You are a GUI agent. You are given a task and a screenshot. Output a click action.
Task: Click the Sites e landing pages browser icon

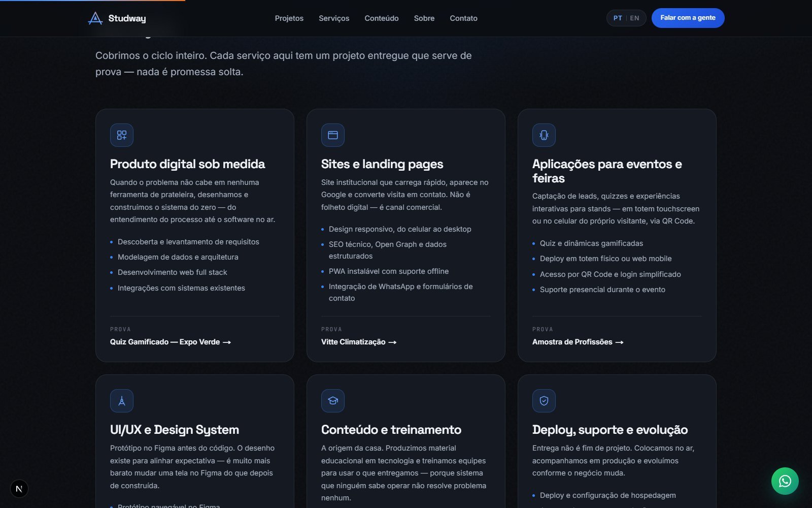click(333, 135)
